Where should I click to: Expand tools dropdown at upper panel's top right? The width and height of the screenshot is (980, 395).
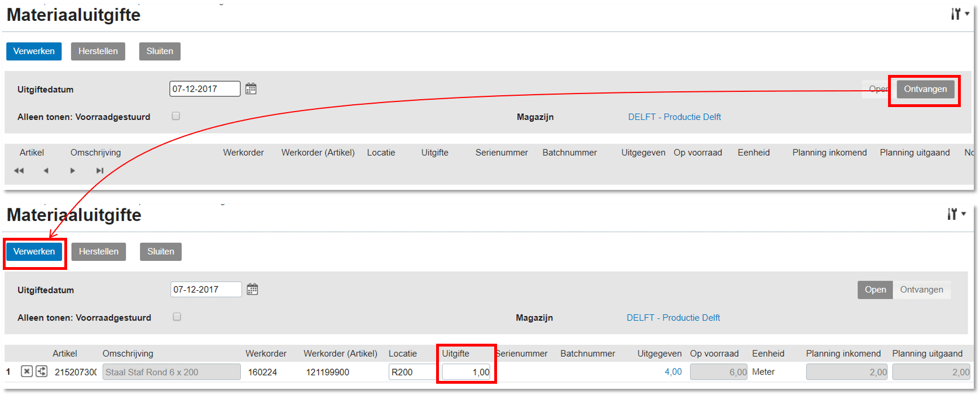pyautogui.click(x=959, y=14)
